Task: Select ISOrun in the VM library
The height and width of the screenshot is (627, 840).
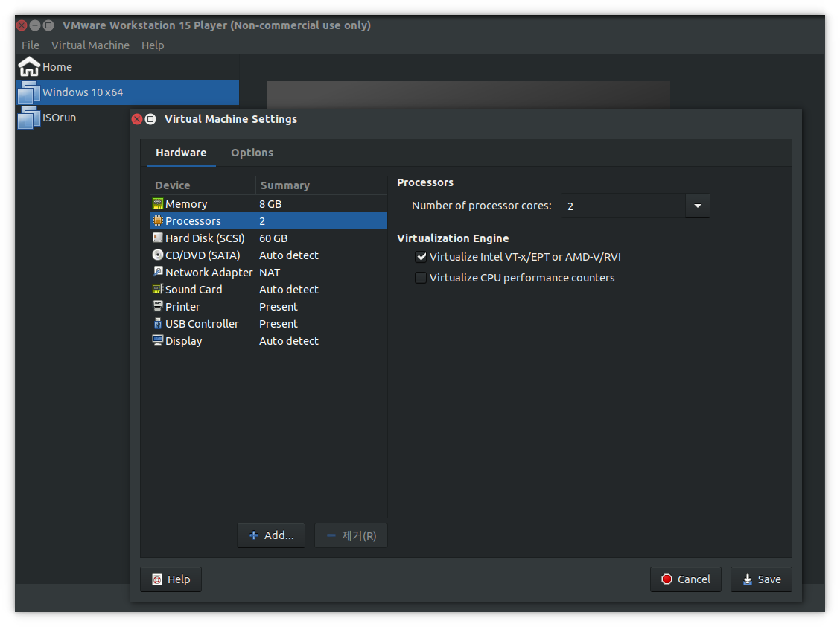Action: [x=73, y=118]
